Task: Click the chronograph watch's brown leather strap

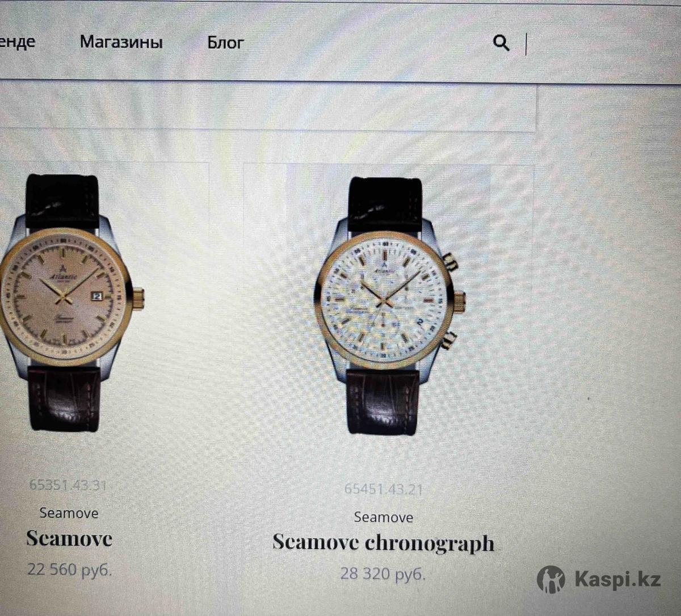Action: (x=383, y=400)
